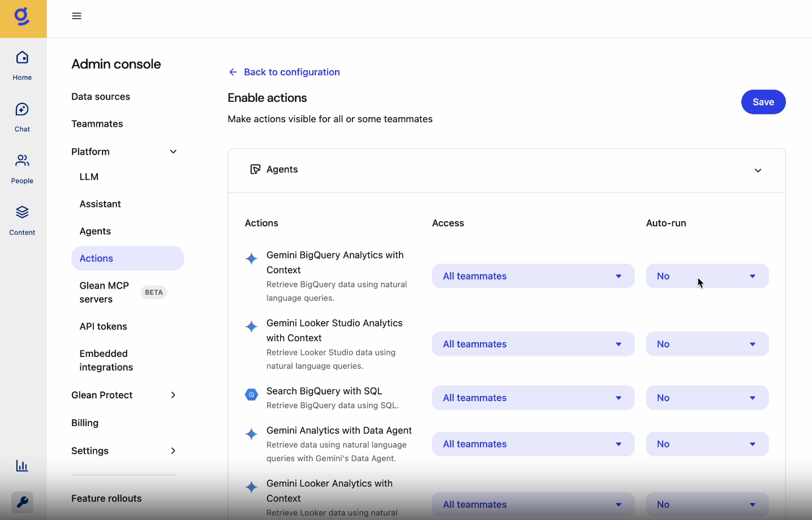Expand the Glean Protect submenu
Screen dimensions: 812x520
point(173,395)
